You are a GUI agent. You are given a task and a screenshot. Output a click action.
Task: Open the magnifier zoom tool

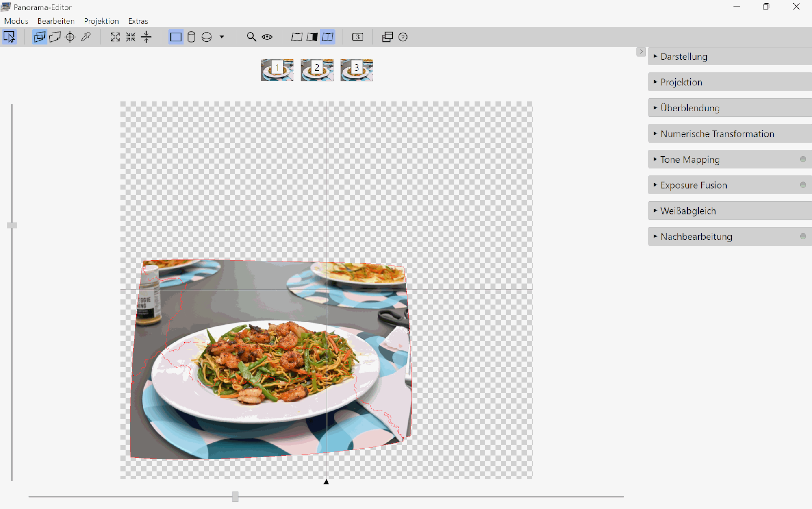point(251,37)
